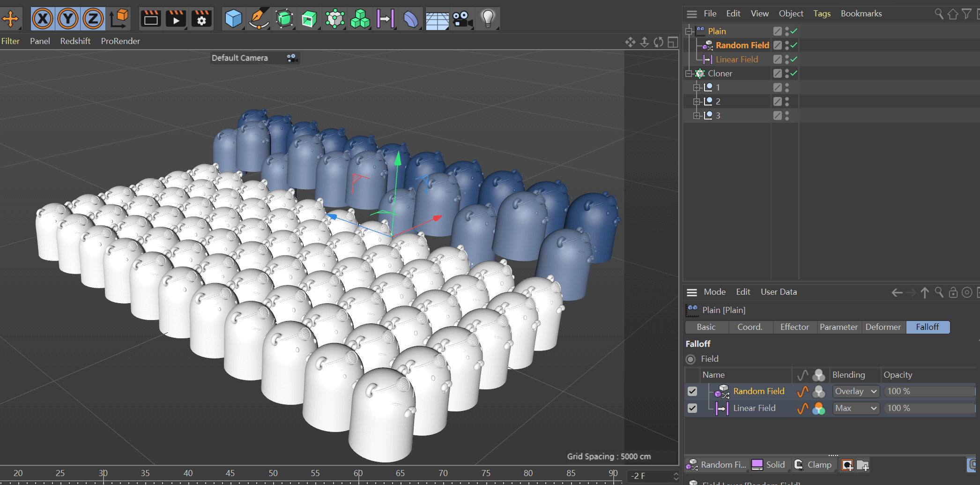Click the Light bulb icon
Viewport: 980px width, 485px height.
coord(488,19)
